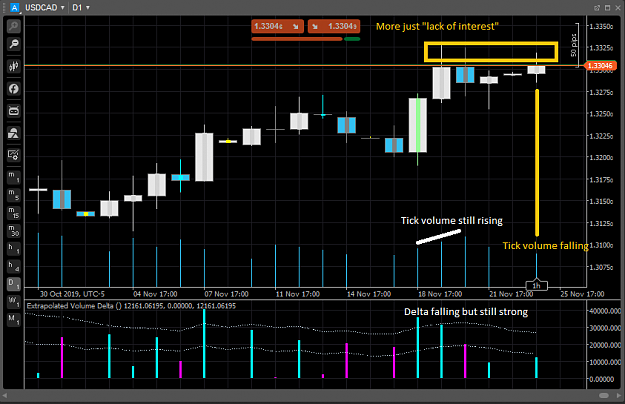The width and height of the screenshot is (625, 404).
Task: Open the candlestick chart type selector
Action: [14, 66]
